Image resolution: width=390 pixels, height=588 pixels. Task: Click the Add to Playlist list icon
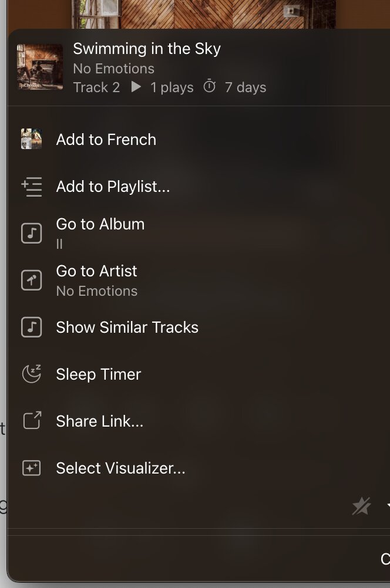pyautogui.click(x=31, y=187)
